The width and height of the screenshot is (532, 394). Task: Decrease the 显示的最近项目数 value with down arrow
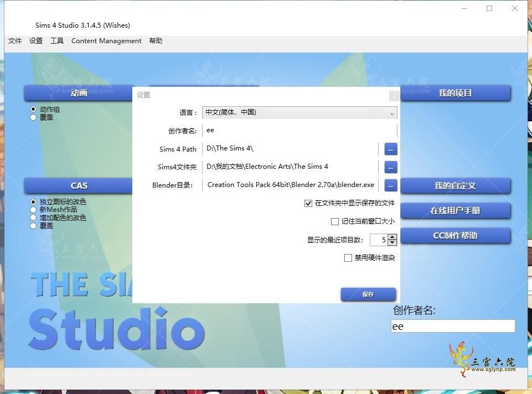pyautogui.click(x=392, y=242)
